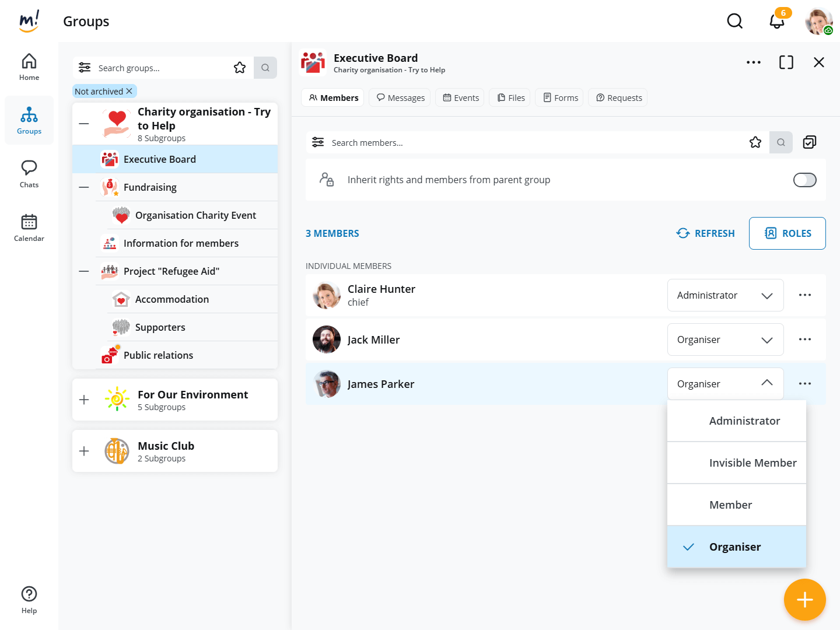Expand Executive Board panel to fullscreen

click(786, 62)
